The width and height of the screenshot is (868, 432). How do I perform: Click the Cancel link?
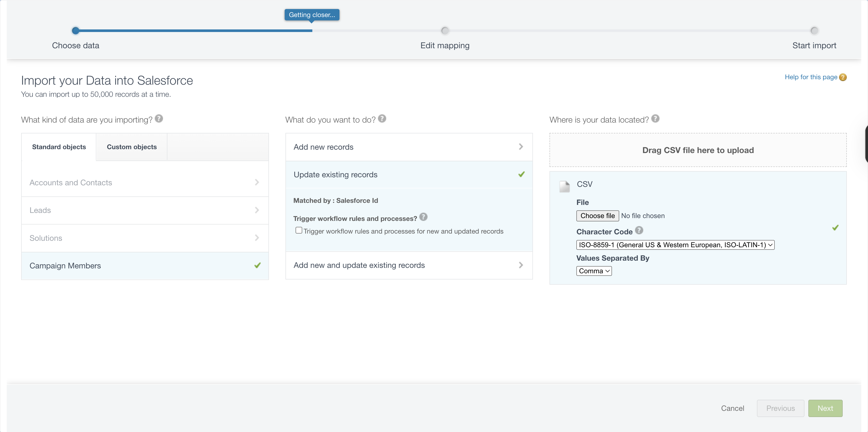[732, 408]
